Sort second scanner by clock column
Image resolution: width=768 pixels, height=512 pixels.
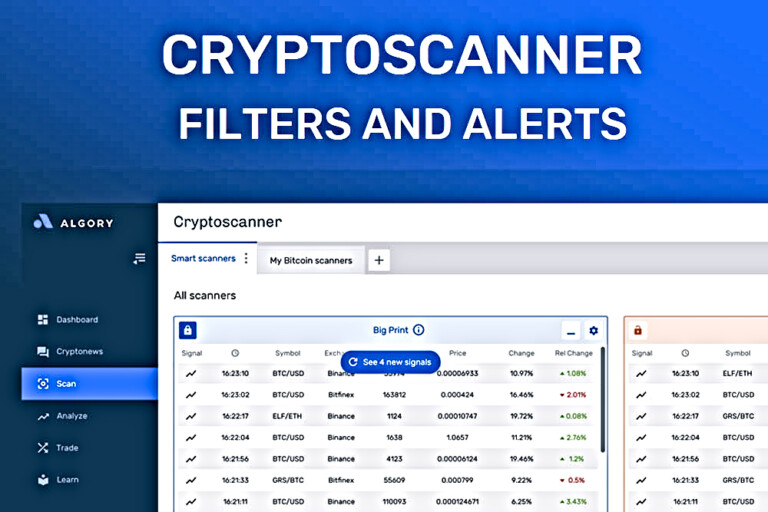(x=685, y=353)
